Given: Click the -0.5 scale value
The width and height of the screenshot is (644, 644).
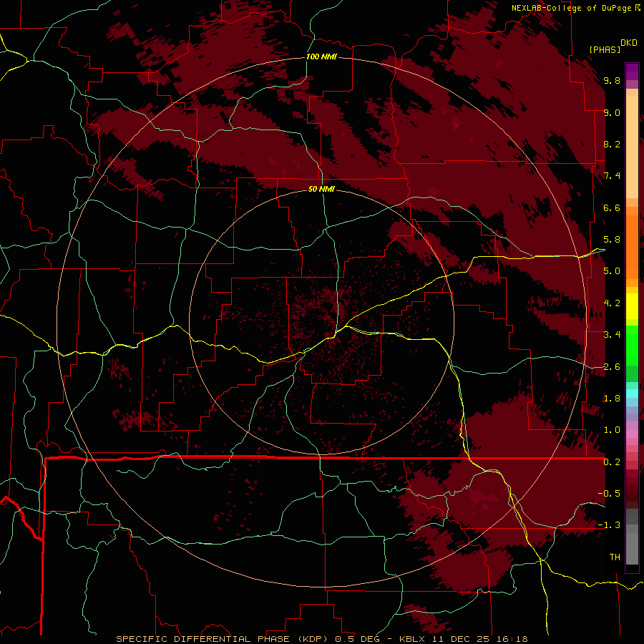Looking at the screenshot, I should click(x=609, y=494).
